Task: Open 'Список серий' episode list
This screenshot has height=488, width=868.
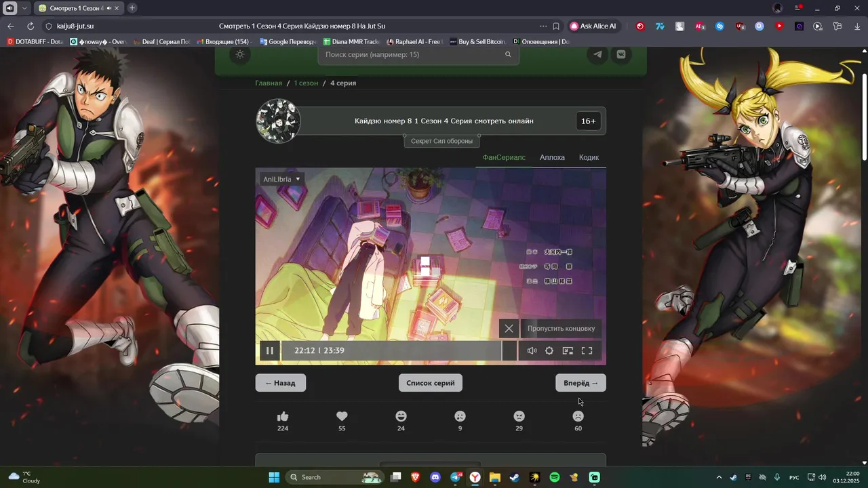Action: (431, 383)
